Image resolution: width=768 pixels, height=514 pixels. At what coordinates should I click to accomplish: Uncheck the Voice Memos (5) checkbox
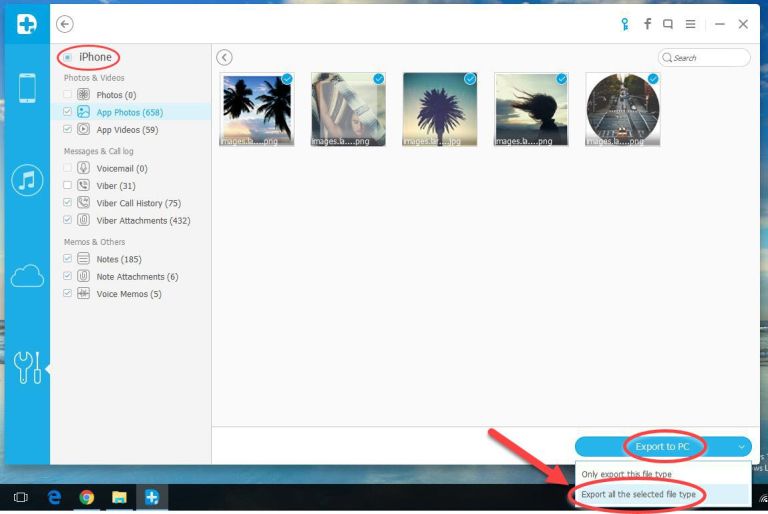coord(68,294)
